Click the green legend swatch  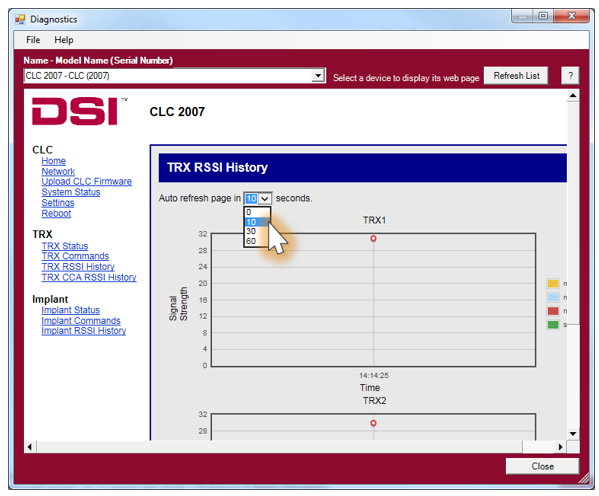553,325
